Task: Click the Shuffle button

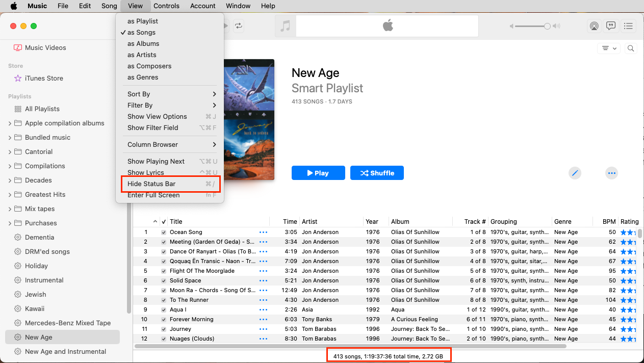Action: coord(377,173)
